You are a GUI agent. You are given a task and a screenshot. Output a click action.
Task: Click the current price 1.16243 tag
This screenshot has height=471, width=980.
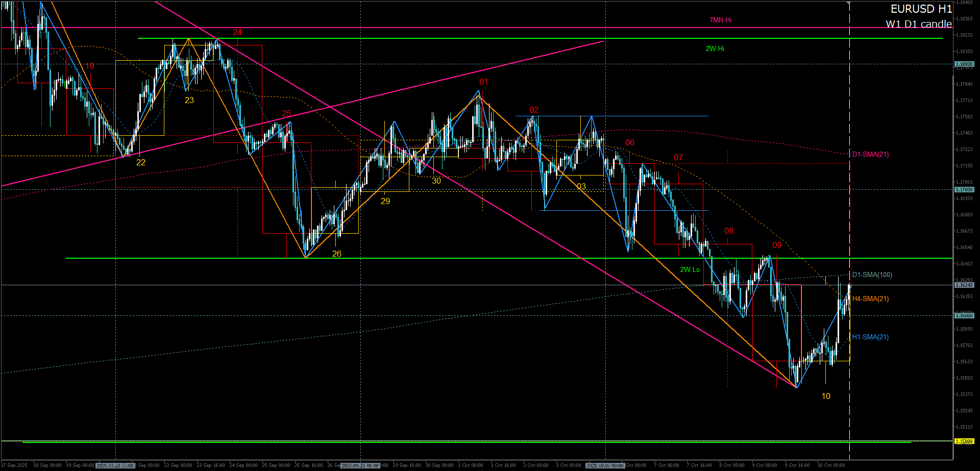click(x=964, y=285)
